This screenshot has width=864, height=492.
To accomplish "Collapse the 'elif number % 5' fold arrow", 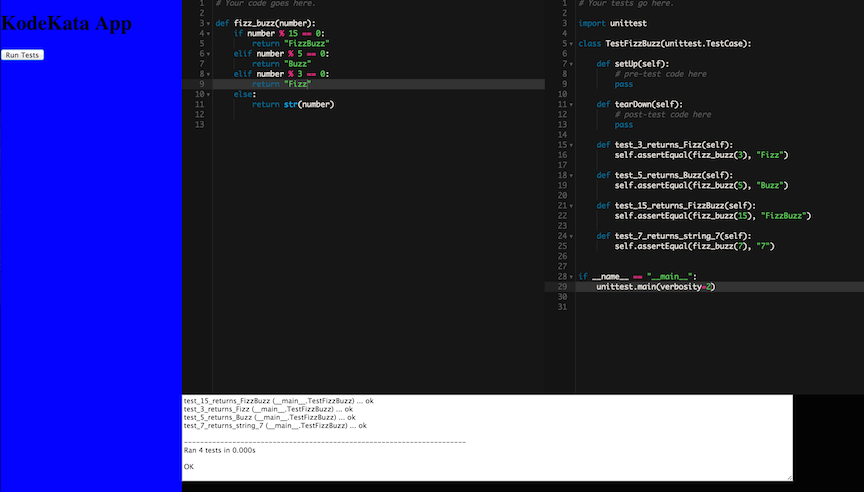I will 208,54.
